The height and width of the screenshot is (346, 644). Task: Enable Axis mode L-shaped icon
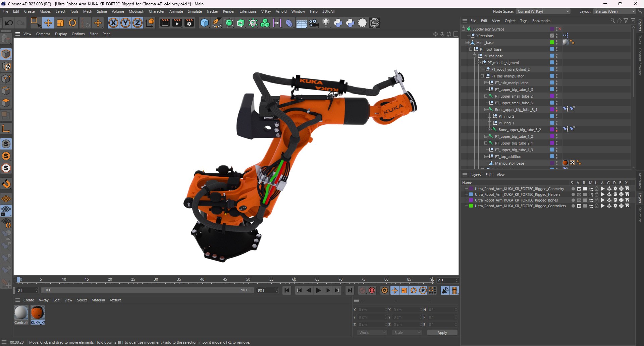pos(6,128)
